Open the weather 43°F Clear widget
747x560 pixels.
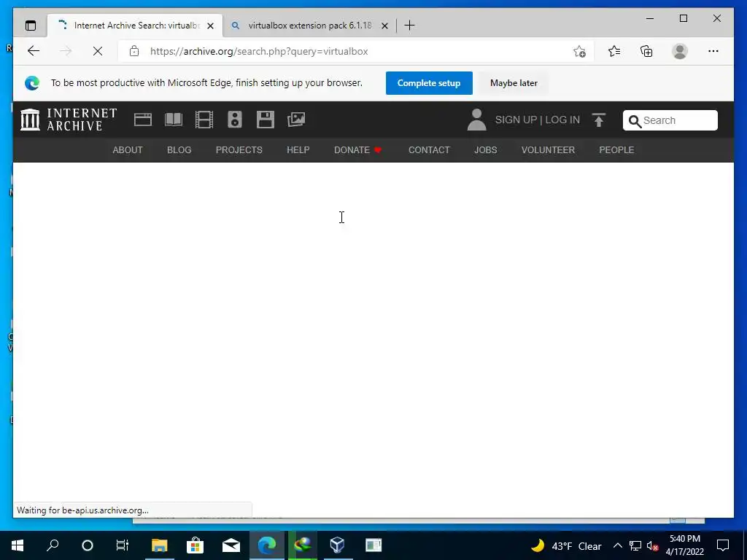point(566,545)
